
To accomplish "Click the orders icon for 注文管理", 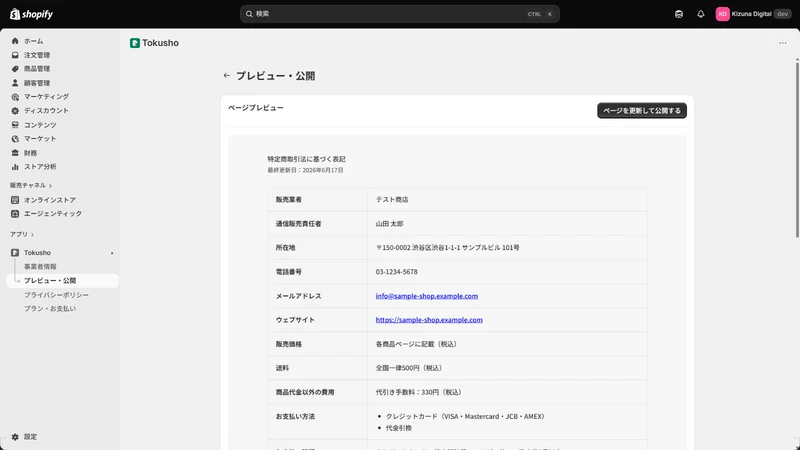I will (x=15, y=55).
